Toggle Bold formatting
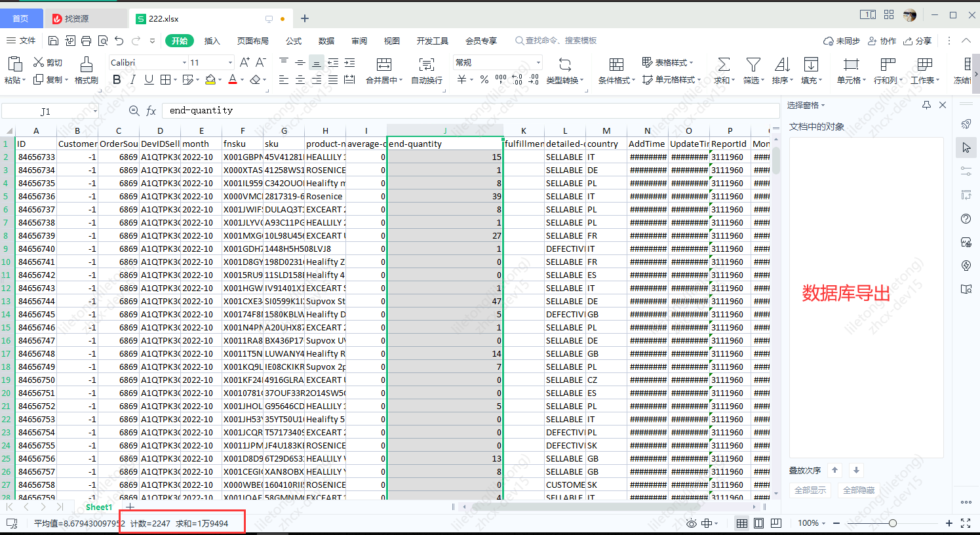Viewport: 980px width, 535px height. (x=117, y=79)
